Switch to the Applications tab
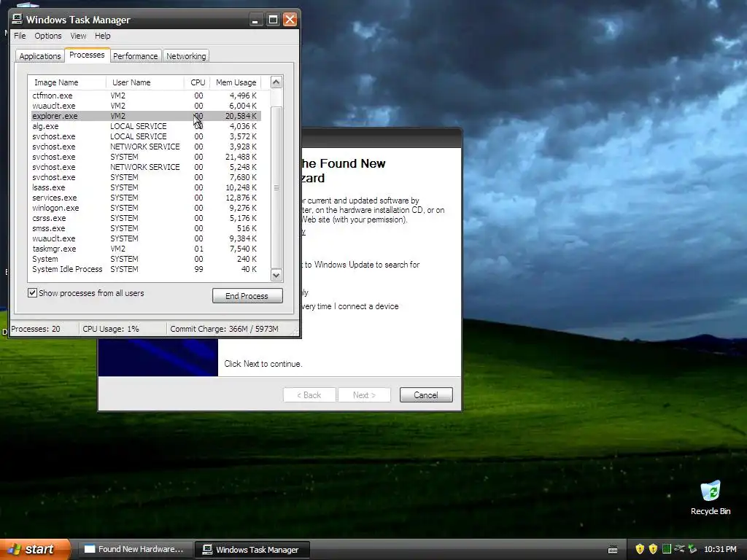The height and width of the screenshot is (560, 747). (x=40, y=56)
